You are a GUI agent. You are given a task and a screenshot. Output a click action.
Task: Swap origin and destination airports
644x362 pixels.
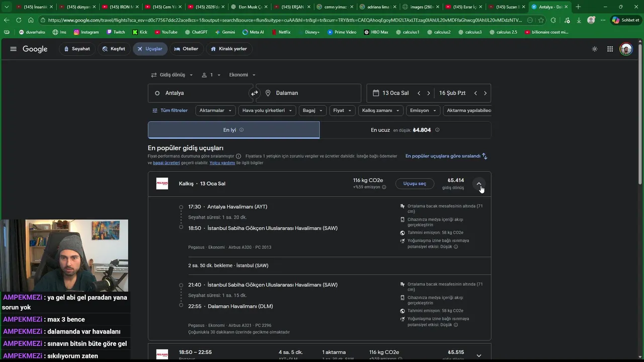(x=255, y=93)
